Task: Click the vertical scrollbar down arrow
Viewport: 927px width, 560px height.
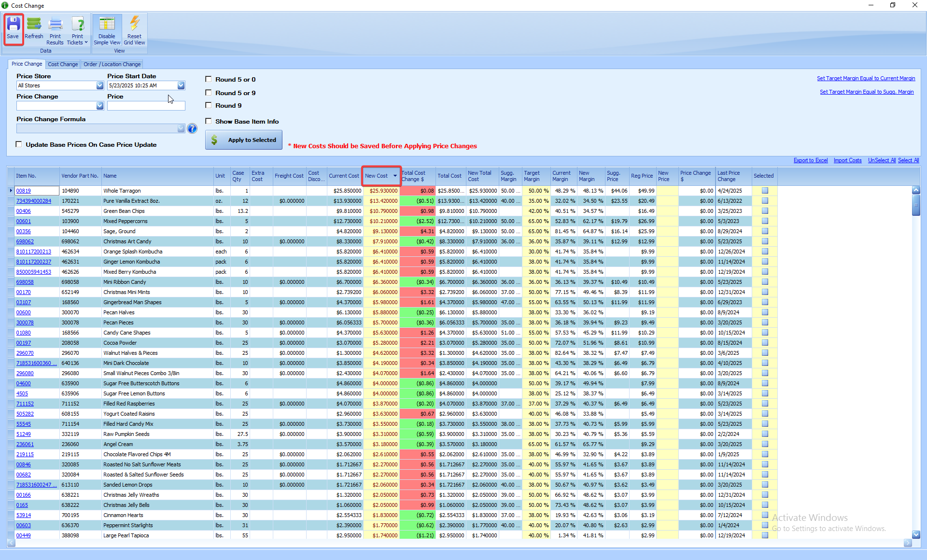Action: (916, 534)
